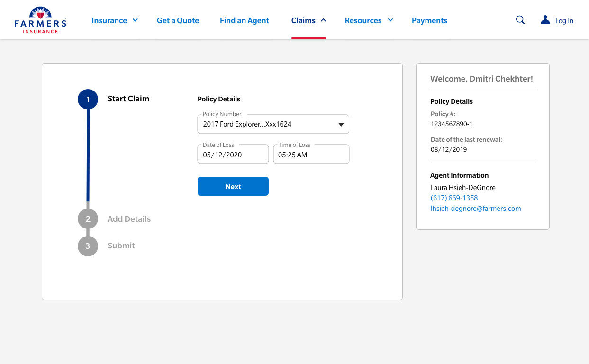589x364 pixels.
Task: Collapse the Claims chevron arrow
Action: tap(323, 20)
